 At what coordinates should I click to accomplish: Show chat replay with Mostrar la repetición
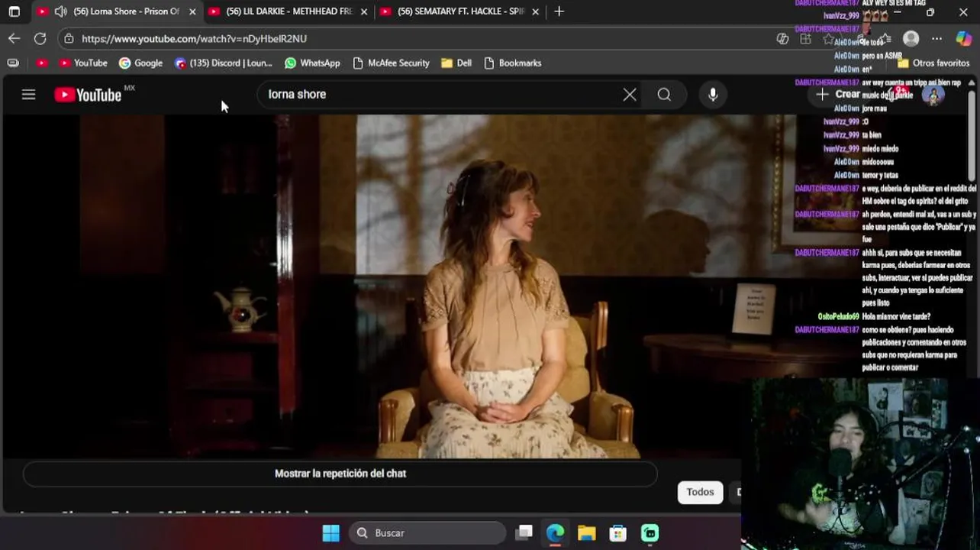coord(340,474)
